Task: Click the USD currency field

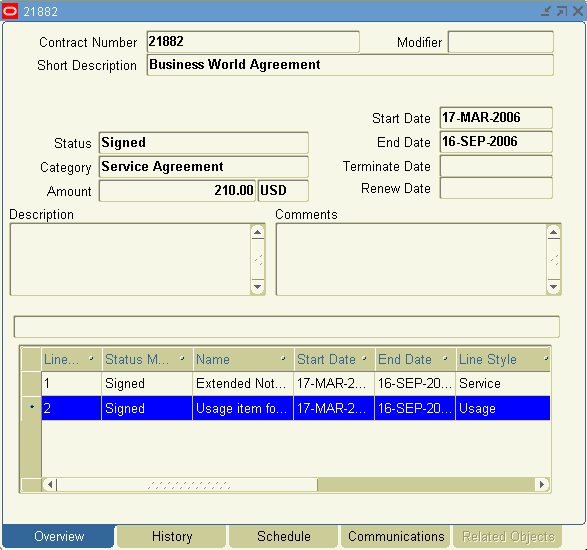Action: 283,191
